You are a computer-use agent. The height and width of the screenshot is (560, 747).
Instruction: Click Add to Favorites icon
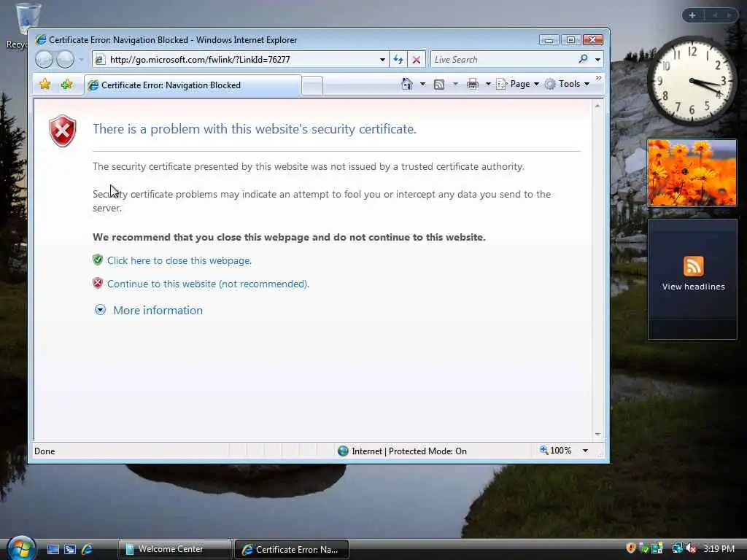[66, 85]
